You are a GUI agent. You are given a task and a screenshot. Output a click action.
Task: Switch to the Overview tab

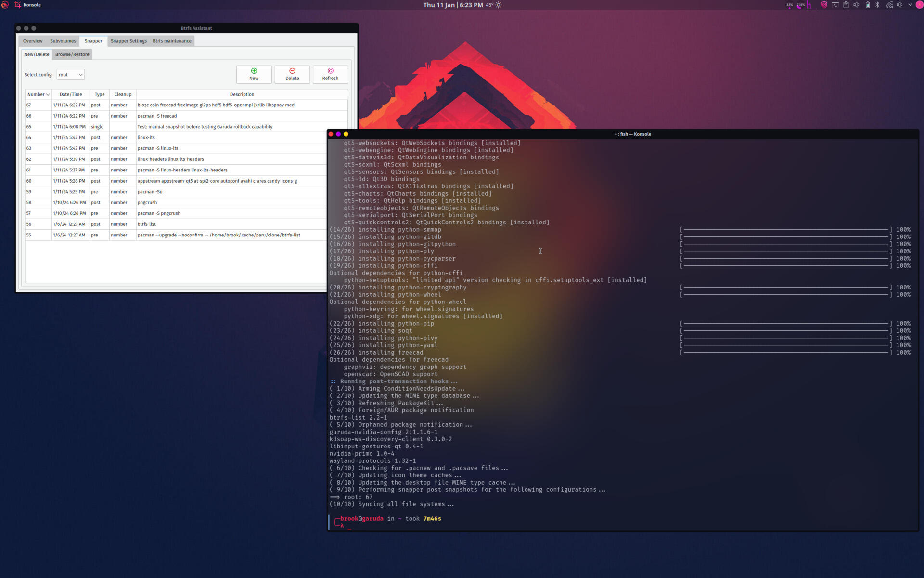pyautogui.click(x=33, y=41)
